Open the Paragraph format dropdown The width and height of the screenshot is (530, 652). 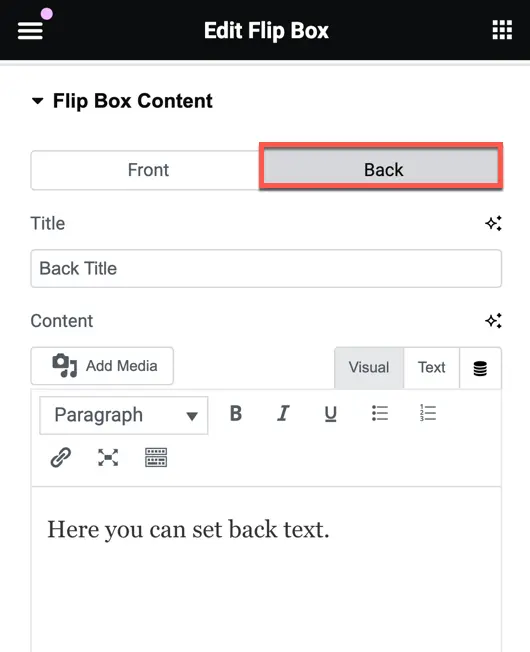(x=124, y=415)
